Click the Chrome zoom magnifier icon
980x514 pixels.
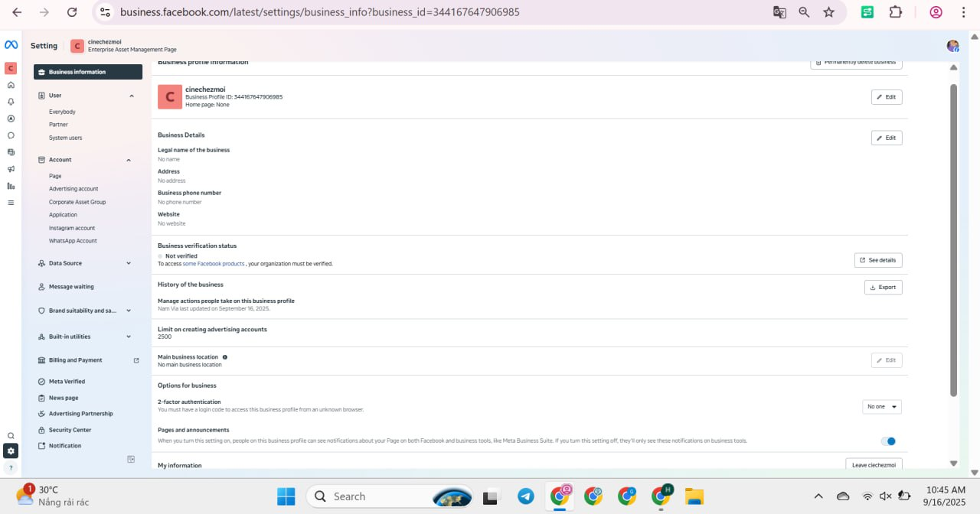804,12
